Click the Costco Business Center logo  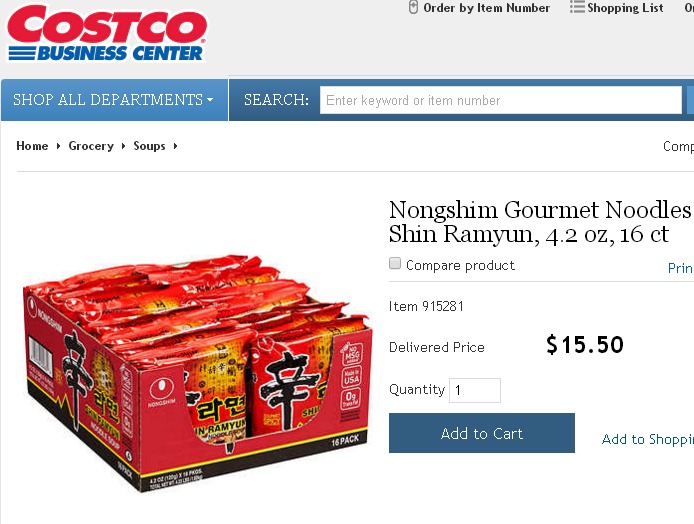click(x=107, y=33)
